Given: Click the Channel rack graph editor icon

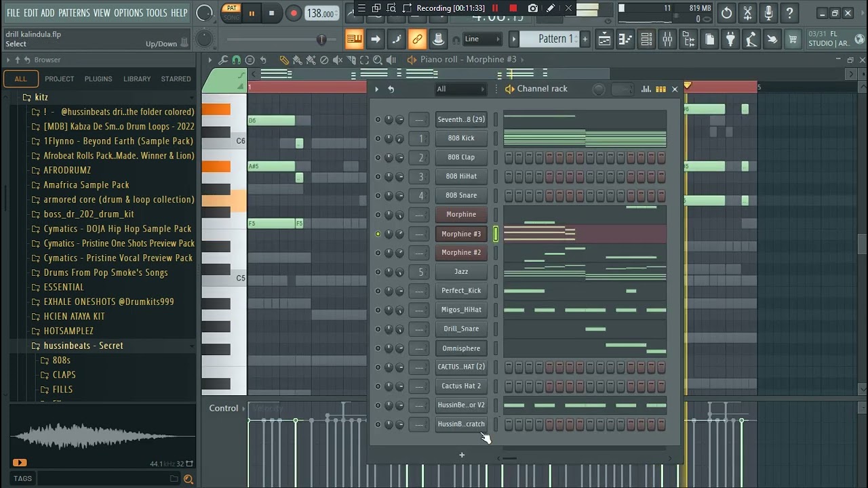Looking at the screenshot, I should (646, 89).
